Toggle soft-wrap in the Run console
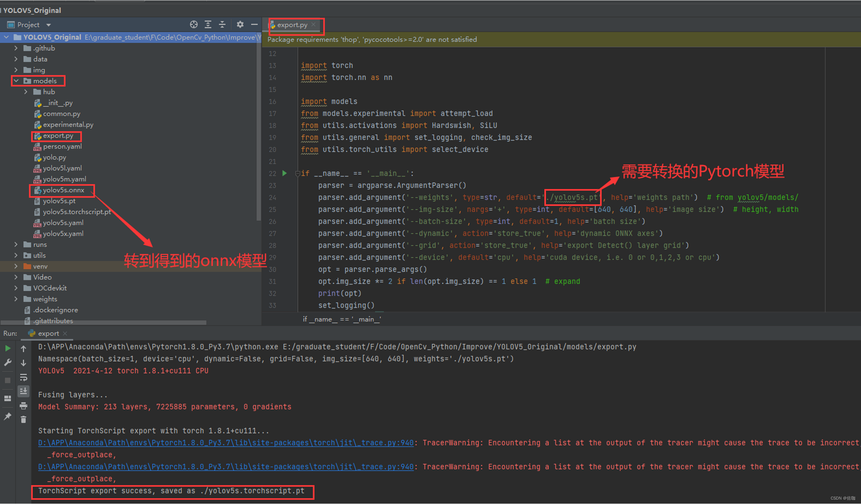861x504 pixels. [23, 377]
